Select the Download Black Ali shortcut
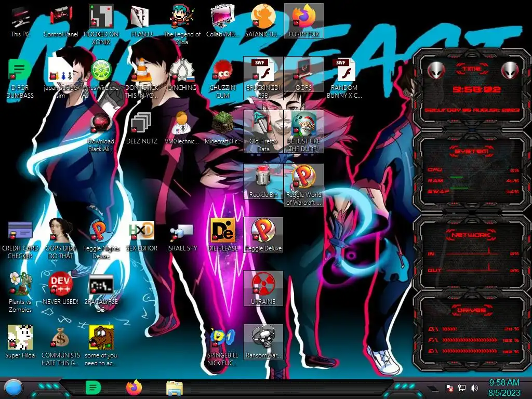 pyautogui.click(x=101, y=132)
